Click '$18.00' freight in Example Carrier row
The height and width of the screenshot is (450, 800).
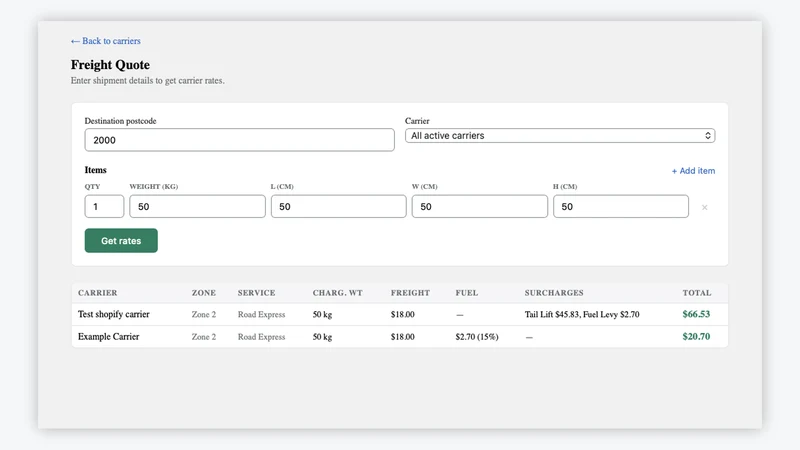403,337
